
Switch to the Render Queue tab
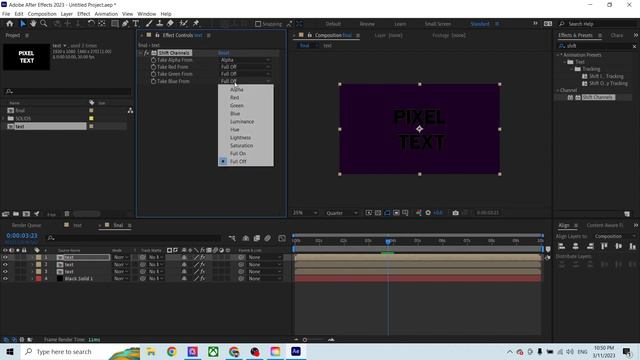pos(27,225)
